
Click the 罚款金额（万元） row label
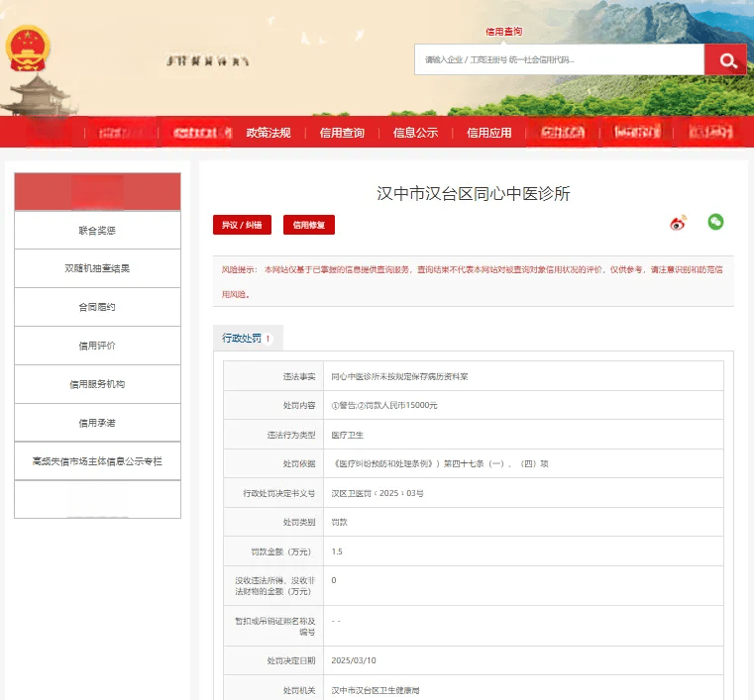[280, 551]
